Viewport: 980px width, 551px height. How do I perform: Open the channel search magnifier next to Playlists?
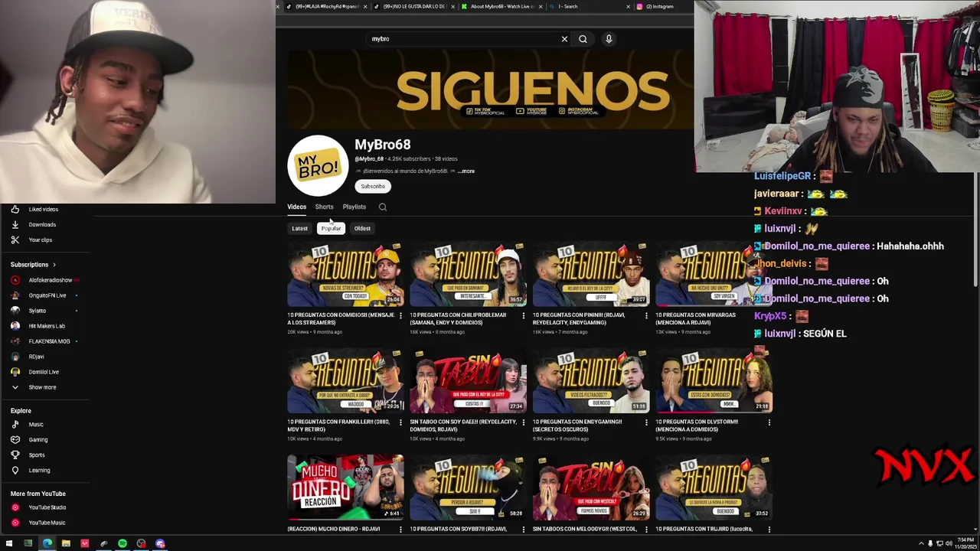383,207
